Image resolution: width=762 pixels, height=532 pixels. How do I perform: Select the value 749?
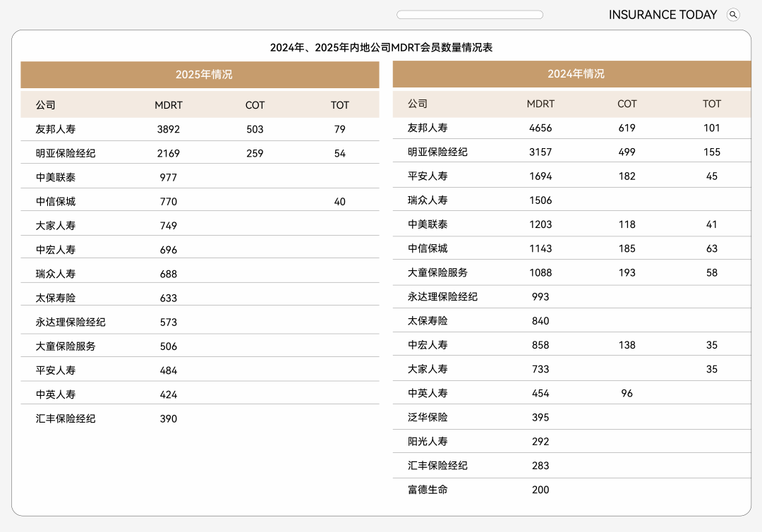[x=169, y=226]
